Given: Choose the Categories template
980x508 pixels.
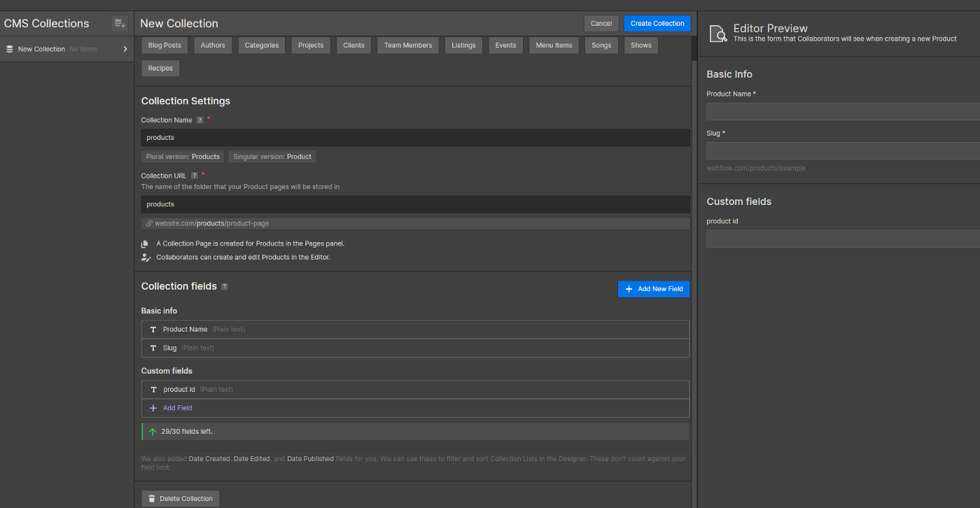Looking at the screenshot, I should click(x=262, y=45).
